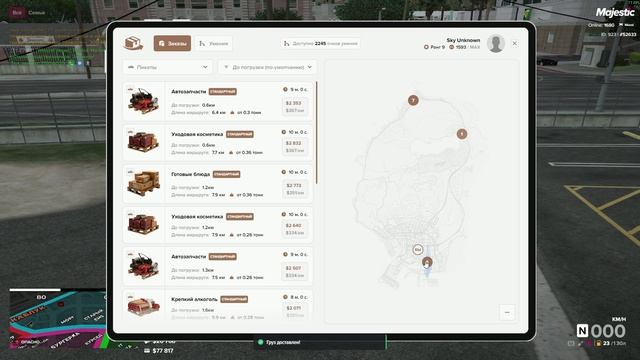Click the engine thumbnail of the 1.3км Автозапчасти order
Image resolution: width=640 pixels, height=360 pixels.
[143, 265]
